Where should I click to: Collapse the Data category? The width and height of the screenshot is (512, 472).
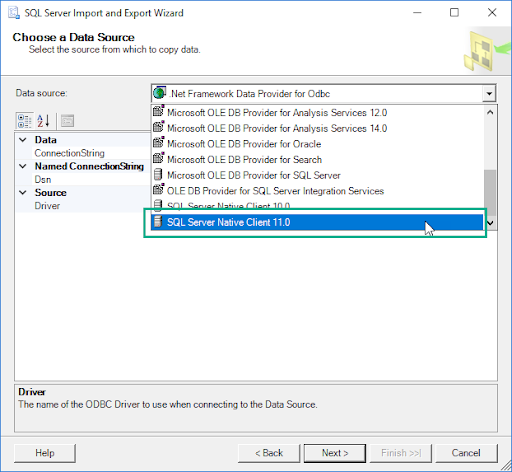coord(23,140)
